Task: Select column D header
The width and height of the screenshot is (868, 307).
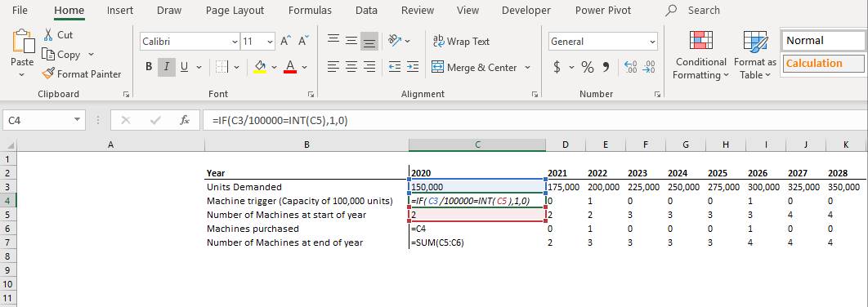Action: pos(566,145)
